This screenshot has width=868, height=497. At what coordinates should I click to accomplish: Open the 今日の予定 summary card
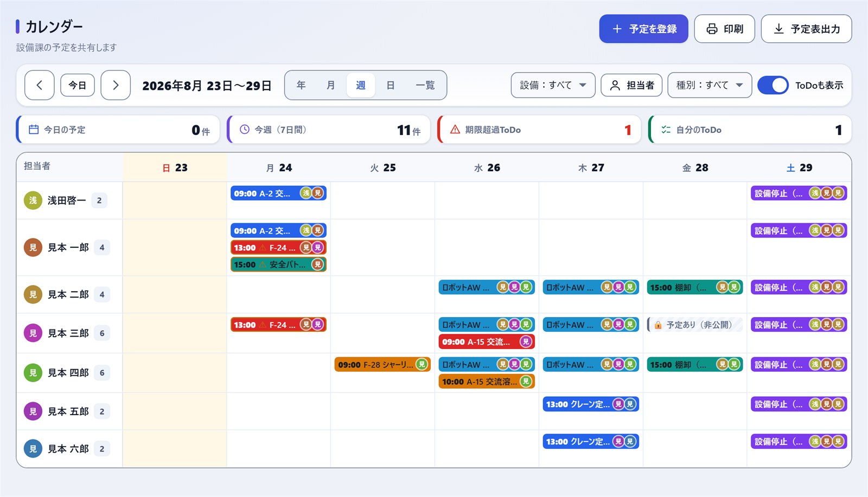(x=118, y=130)
